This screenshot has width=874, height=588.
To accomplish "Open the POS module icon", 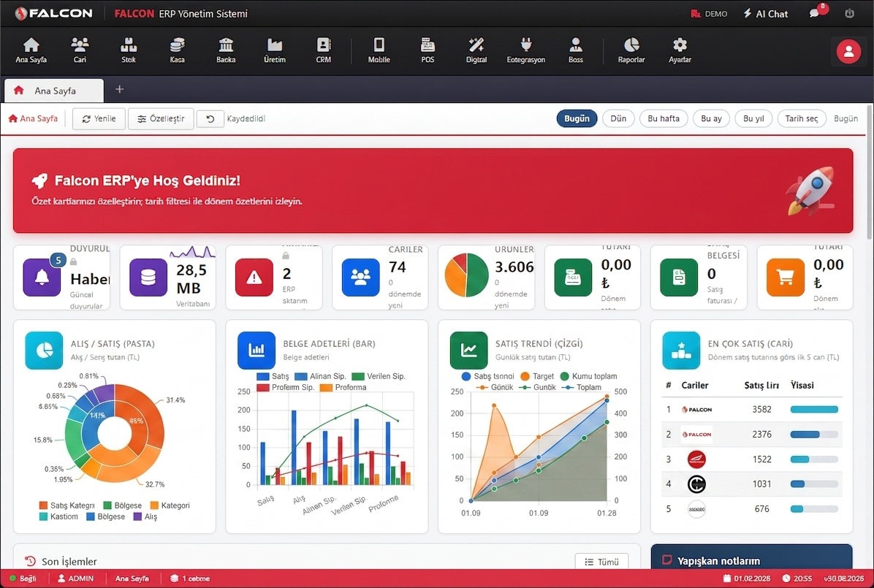I will (x=427, y=50).
